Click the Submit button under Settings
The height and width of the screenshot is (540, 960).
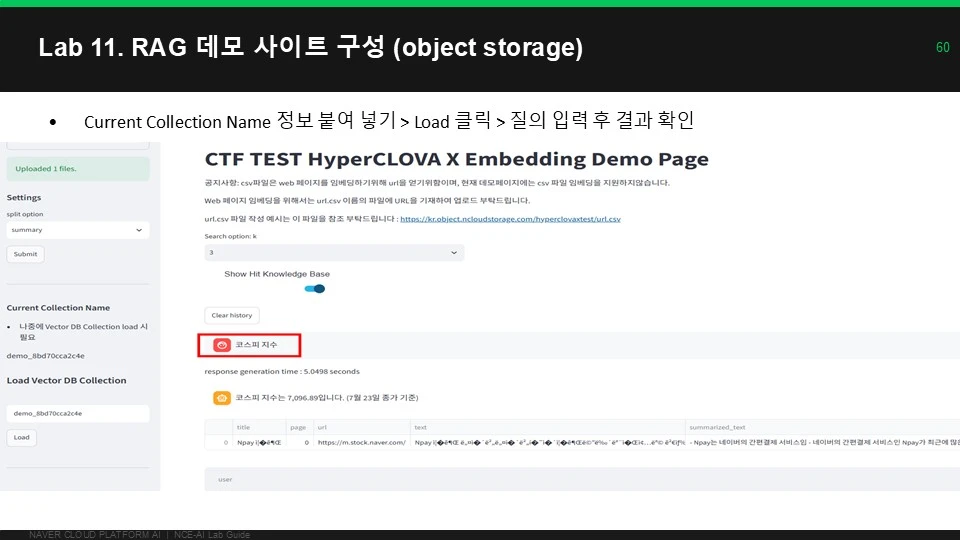25,254
